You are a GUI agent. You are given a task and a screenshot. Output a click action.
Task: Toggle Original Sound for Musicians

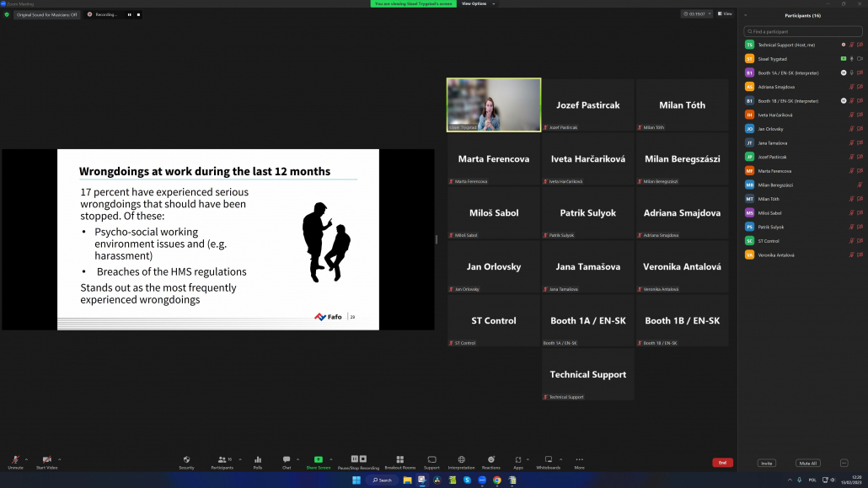(47, 14)
